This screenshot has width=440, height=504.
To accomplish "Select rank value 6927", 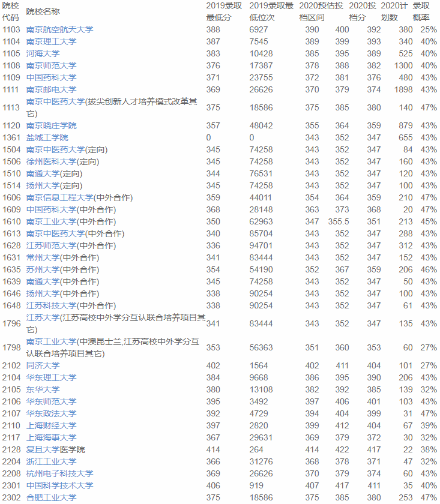I will pos(259,29).
